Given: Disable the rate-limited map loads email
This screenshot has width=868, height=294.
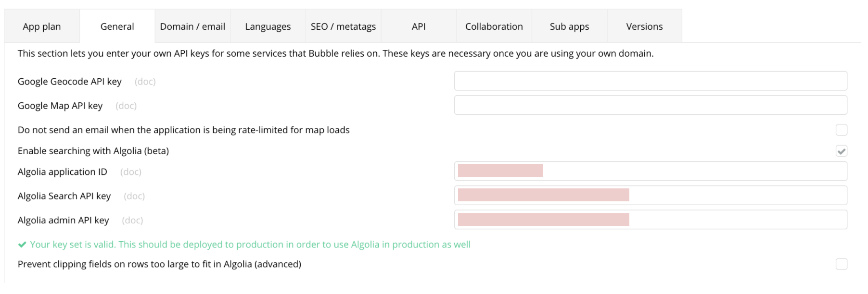Looking at the screenshot, I should 841,130.
